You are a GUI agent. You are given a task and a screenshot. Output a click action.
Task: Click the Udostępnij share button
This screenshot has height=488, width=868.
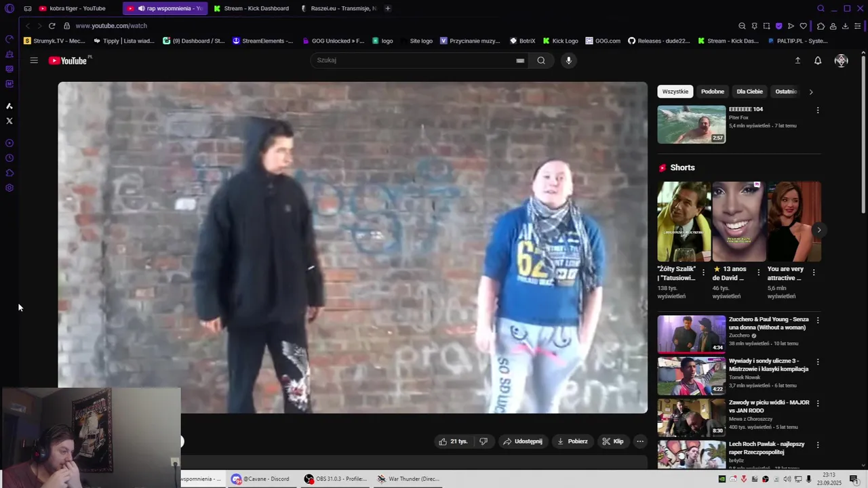click(522, 441)
